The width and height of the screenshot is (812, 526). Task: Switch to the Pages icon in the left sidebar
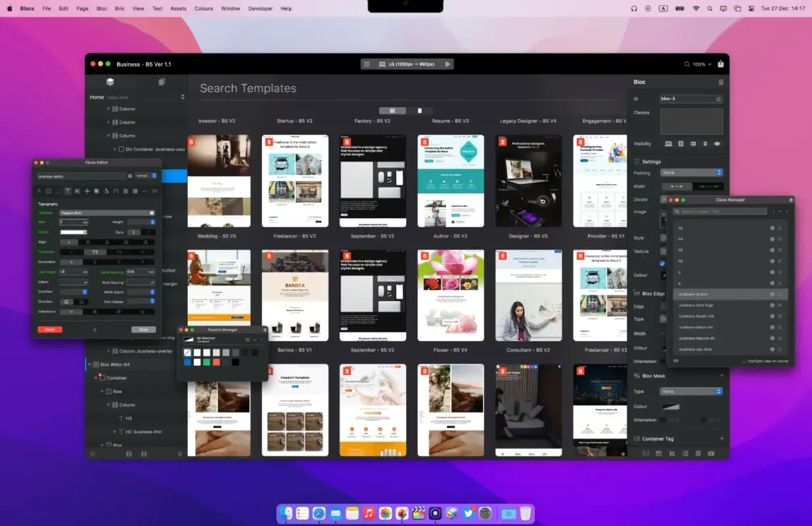click(162, 82)
